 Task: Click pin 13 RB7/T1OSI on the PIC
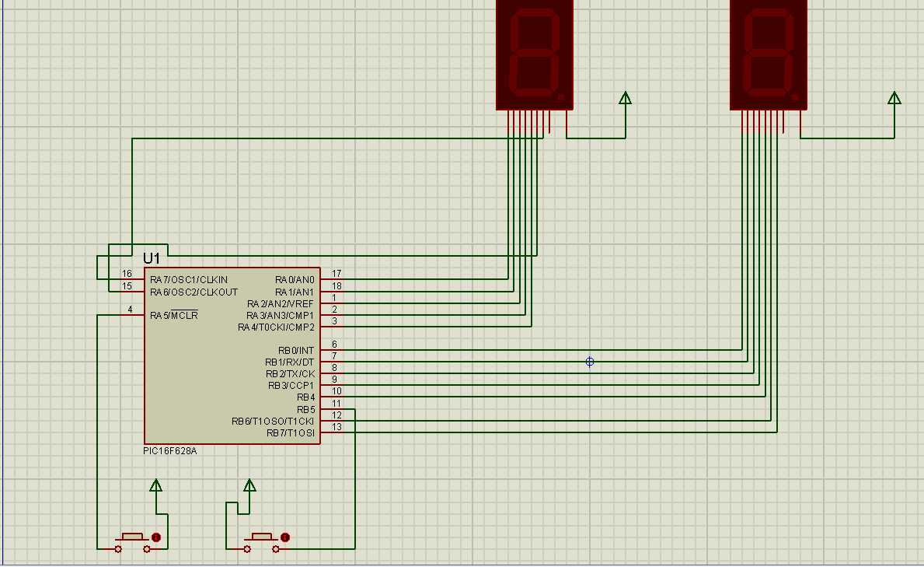point(332,432)
